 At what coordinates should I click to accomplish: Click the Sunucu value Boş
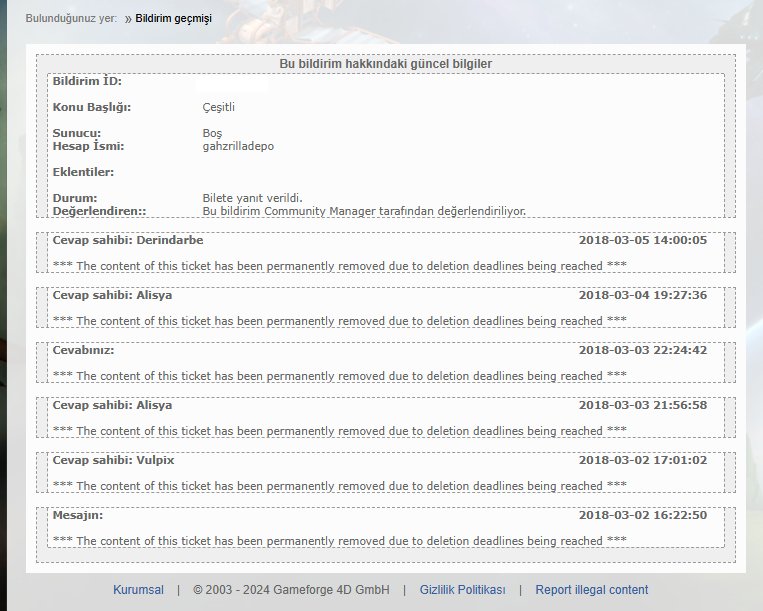212,133
